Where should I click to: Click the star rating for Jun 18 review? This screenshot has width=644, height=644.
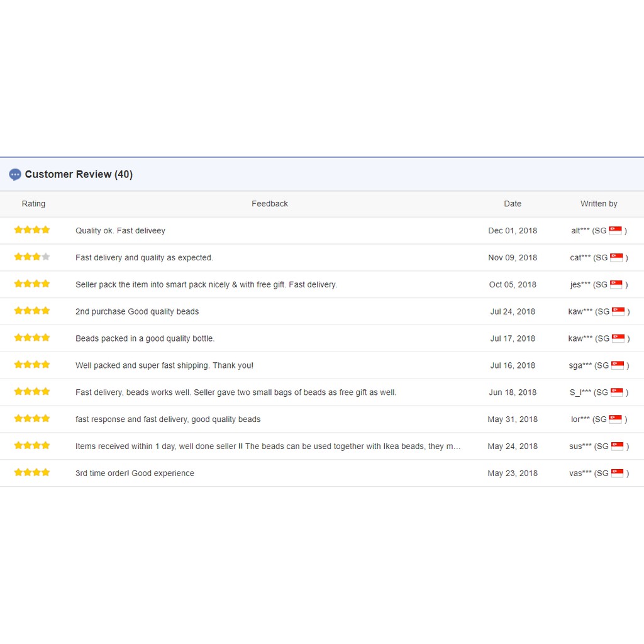pos(32,392)
